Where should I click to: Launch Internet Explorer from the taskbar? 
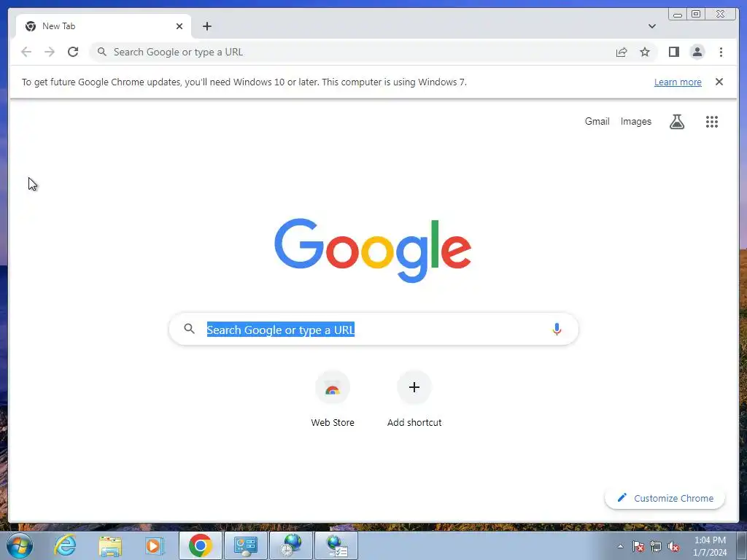(x=65, y=545)
